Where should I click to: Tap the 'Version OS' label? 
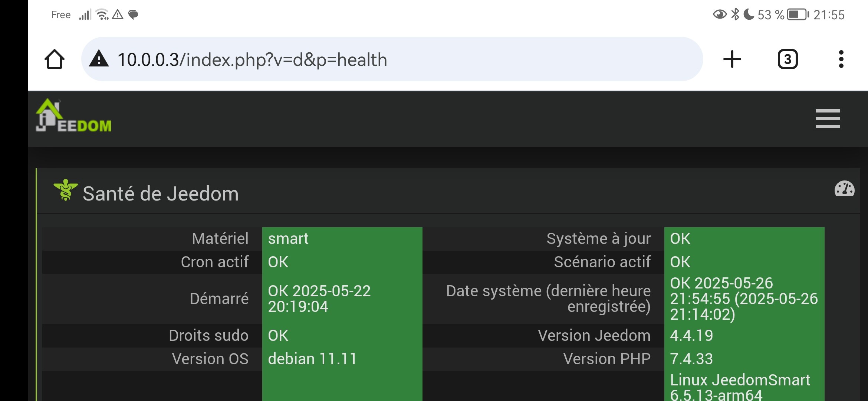210,359
